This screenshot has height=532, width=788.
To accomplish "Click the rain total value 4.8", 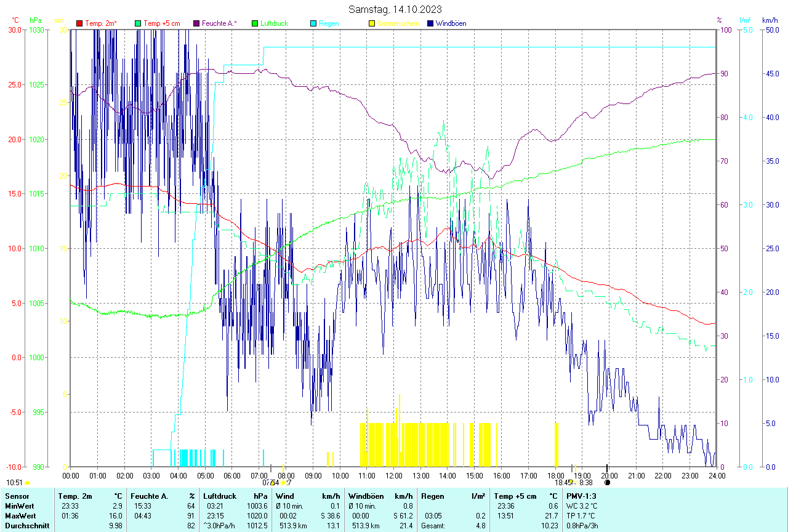I will (x=480, y=525).
